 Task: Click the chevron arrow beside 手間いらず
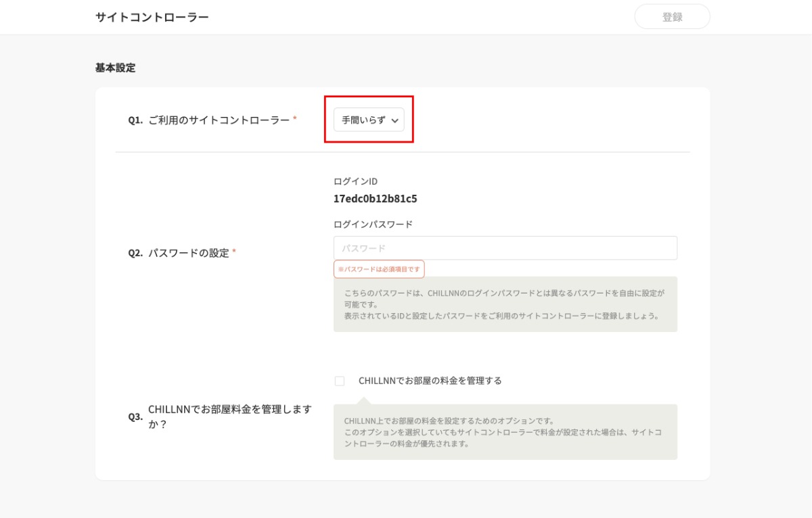pyautogui.click(x=395, y=120)
